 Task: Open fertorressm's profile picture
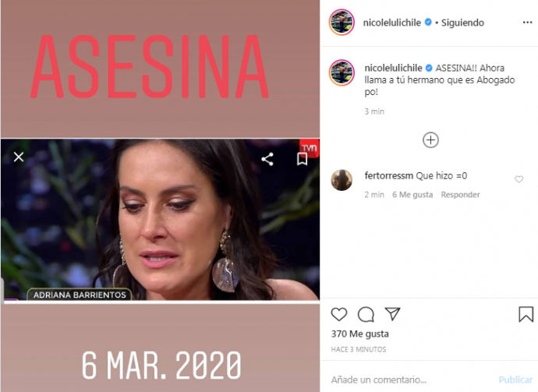click(342, 180)
